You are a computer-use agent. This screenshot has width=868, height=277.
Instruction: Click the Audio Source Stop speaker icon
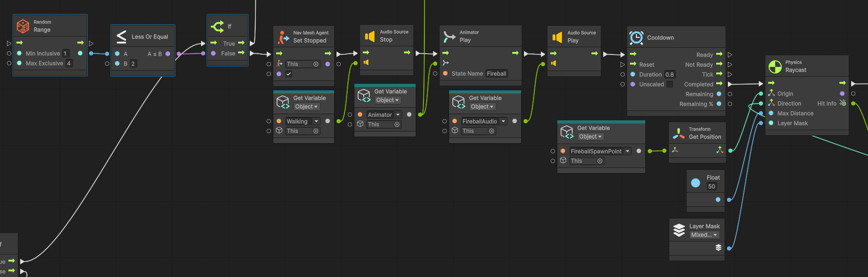(x=370, y=36)
